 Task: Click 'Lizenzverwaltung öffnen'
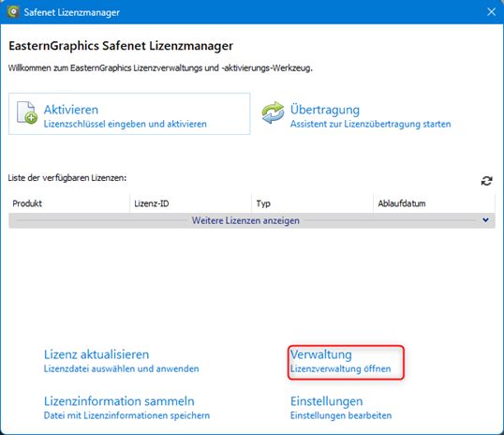(340, 368)
